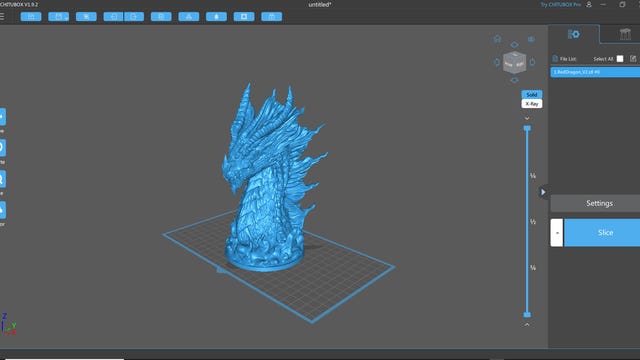Open the model library tab with building icon
The height and width of the screenshot is (360, 640).
(625, 34)
